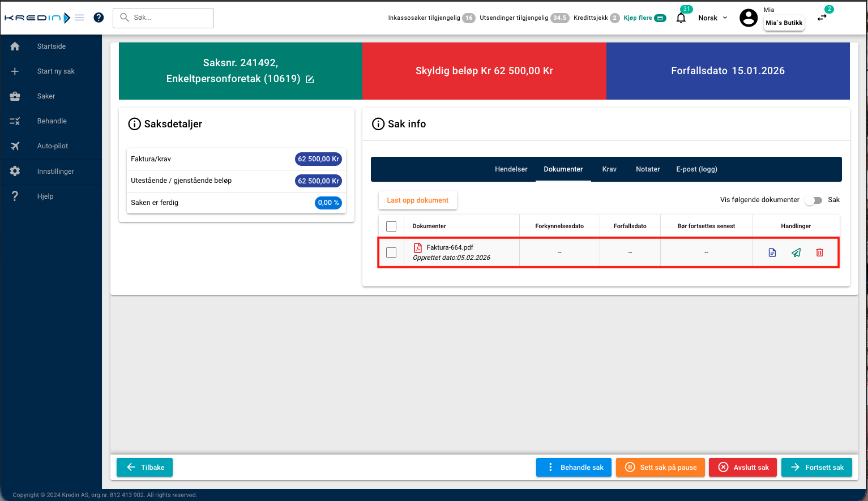Open Auto-pilot in the sidebar
868x501 pixels.
[x=51, y=146]
